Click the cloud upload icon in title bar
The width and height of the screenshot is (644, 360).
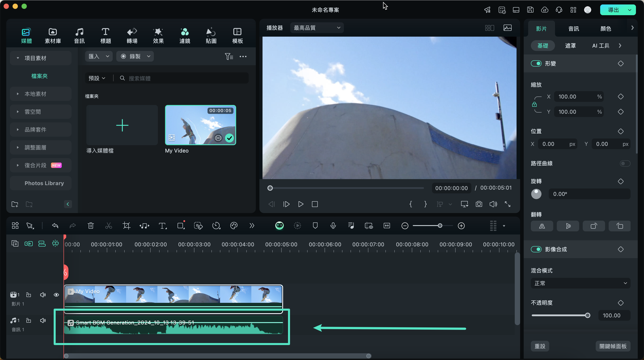click(544, 10)
